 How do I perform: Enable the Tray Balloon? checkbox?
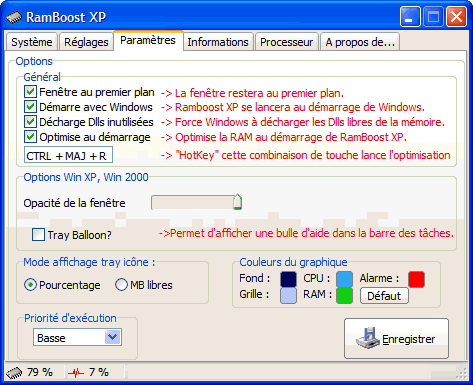point(38,235)
